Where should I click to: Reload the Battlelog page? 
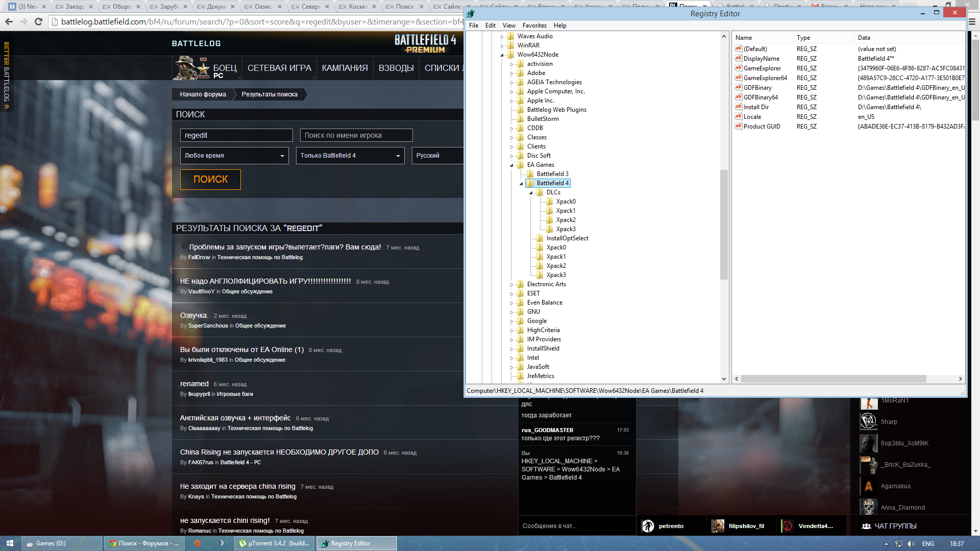pyautogui.click(x=38, y=21)
